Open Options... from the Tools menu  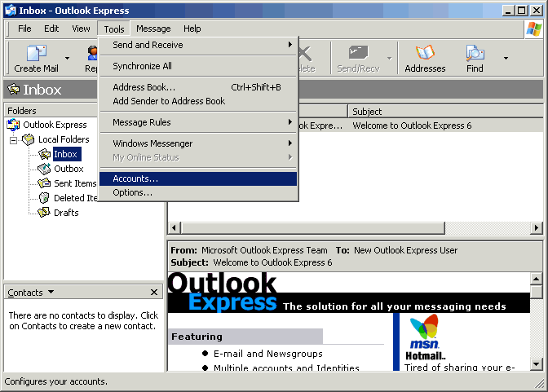(198, 192)
